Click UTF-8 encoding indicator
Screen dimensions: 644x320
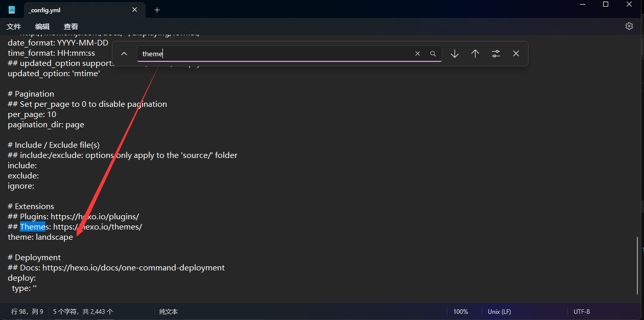(582, 311)
